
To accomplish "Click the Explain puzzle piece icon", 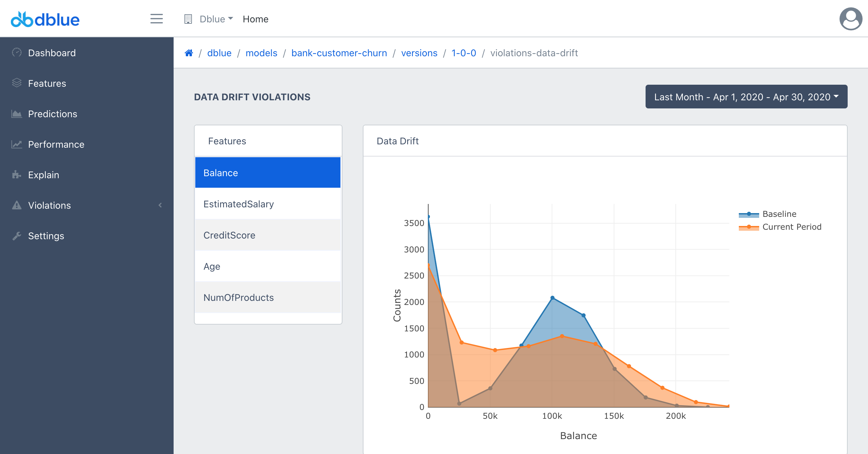I will (x=17, y=175).
